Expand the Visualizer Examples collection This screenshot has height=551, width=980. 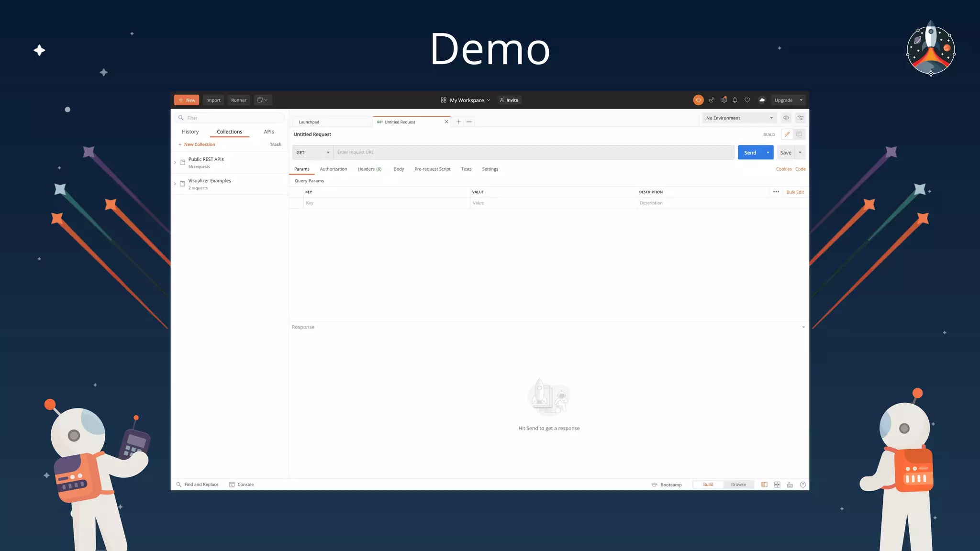[175, 184]
